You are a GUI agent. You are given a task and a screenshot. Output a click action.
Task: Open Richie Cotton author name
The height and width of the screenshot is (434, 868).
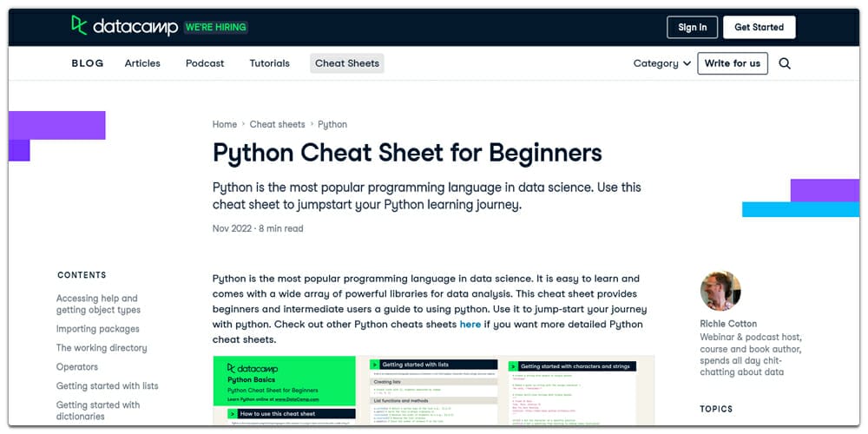coord(728,324)
